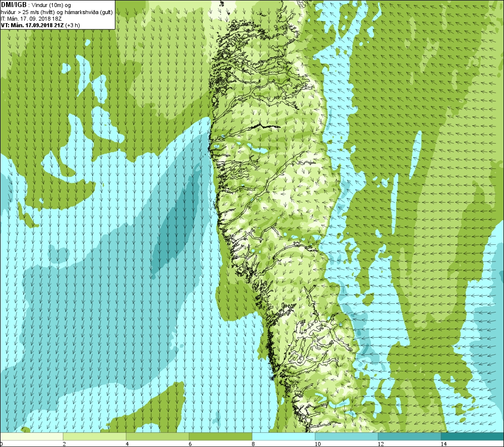Click the legend scale label '2'
This screenshot has height=447, width=504.
[x=65, y=444]
